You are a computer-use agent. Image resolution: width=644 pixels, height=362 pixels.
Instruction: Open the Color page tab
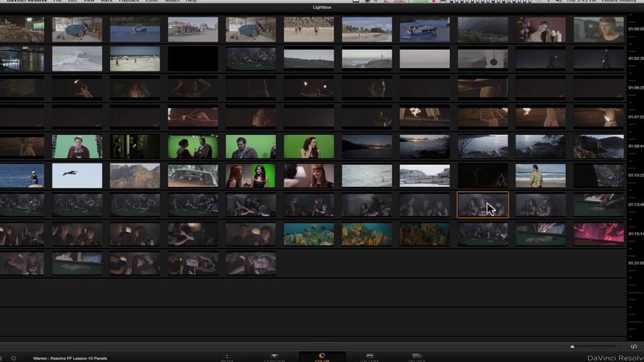[x=322, y=357]
